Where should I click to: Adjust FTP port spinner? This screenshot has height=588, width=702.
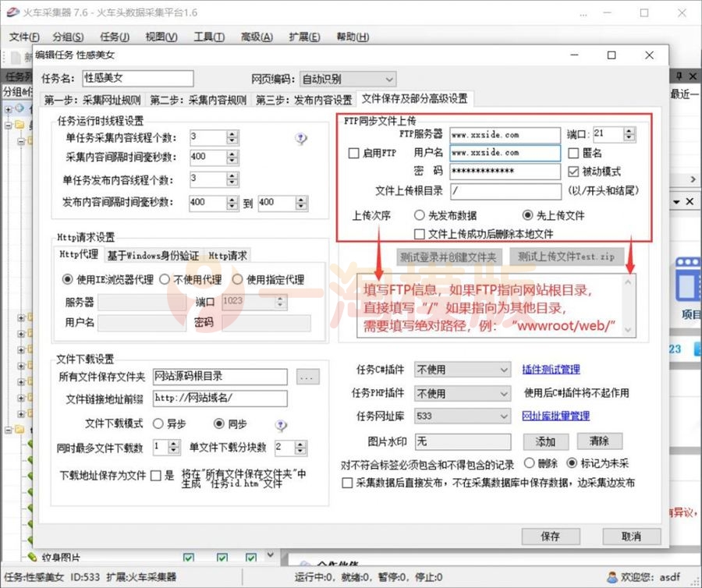pos(629,134)
